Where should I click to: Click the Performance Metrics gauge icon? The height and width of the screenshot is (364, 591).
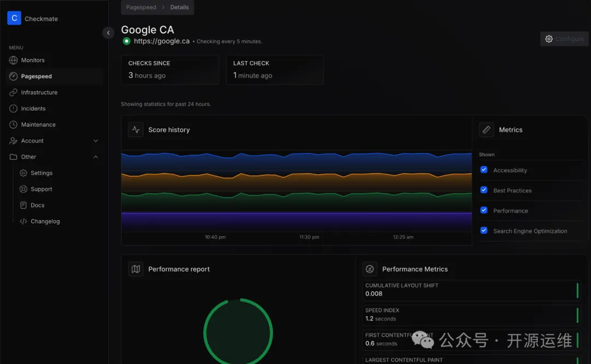370,269
